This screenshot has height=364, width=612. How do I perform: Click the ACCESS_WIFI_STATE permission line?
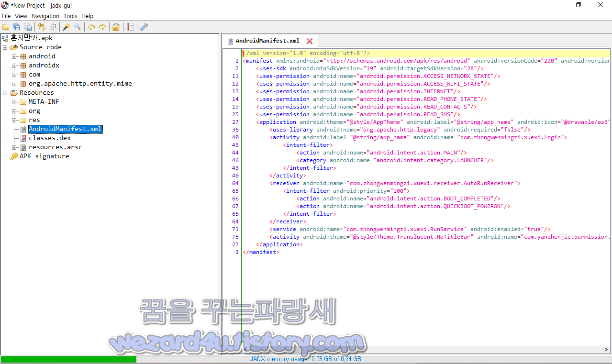click(373, 84)
